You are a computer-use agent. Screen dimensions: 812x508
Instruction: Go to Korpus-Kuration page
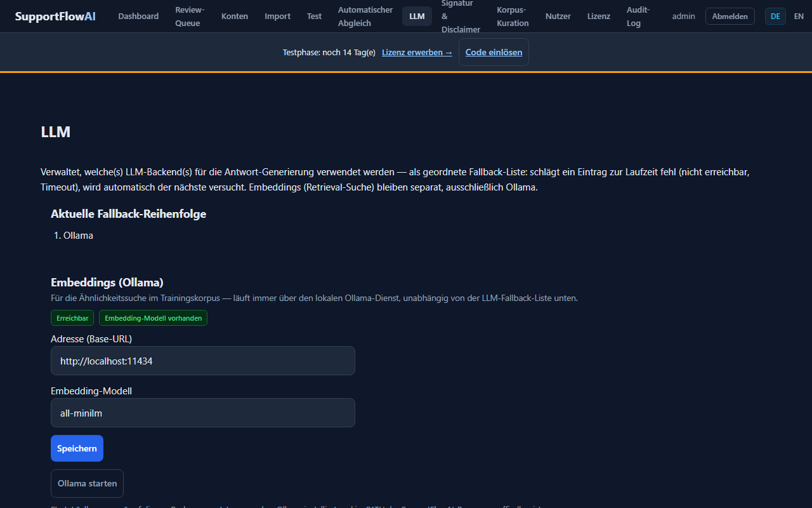pyautogui.click(x=513, y=17)
